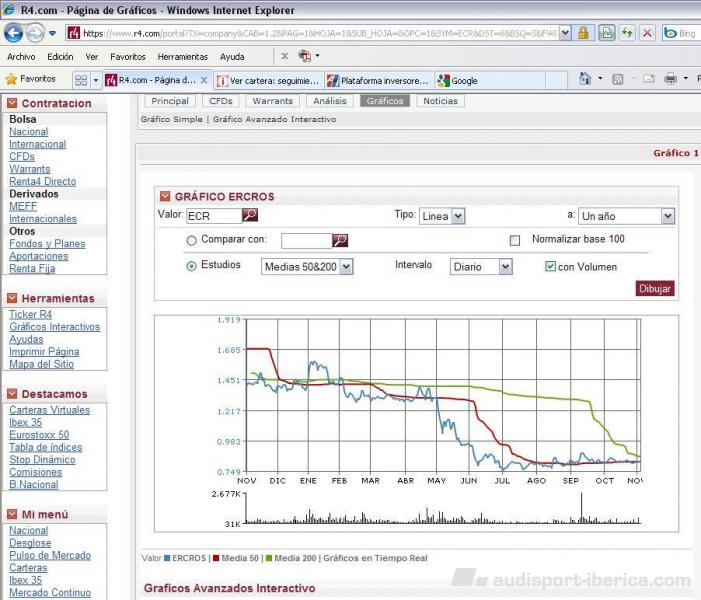The height and width of the screenshot is (600, 701).
Task: Collapse the Mi menú section icon
Action: (x=12, y=514)
